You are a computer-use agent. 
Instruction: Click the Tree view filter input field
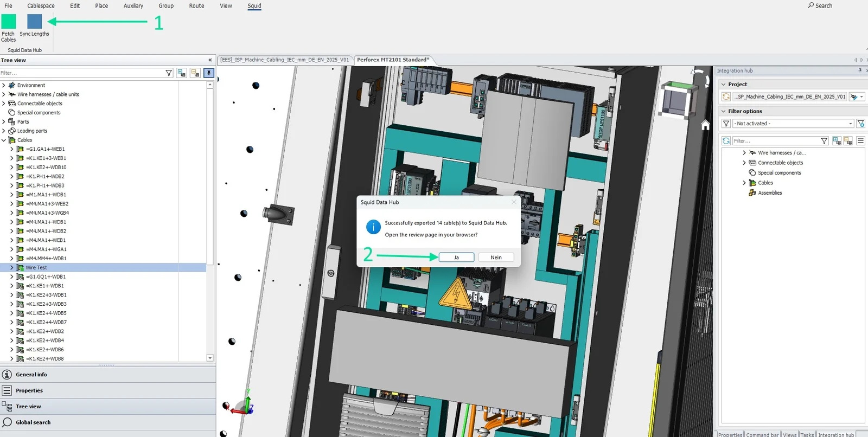[x=81, y=73]
